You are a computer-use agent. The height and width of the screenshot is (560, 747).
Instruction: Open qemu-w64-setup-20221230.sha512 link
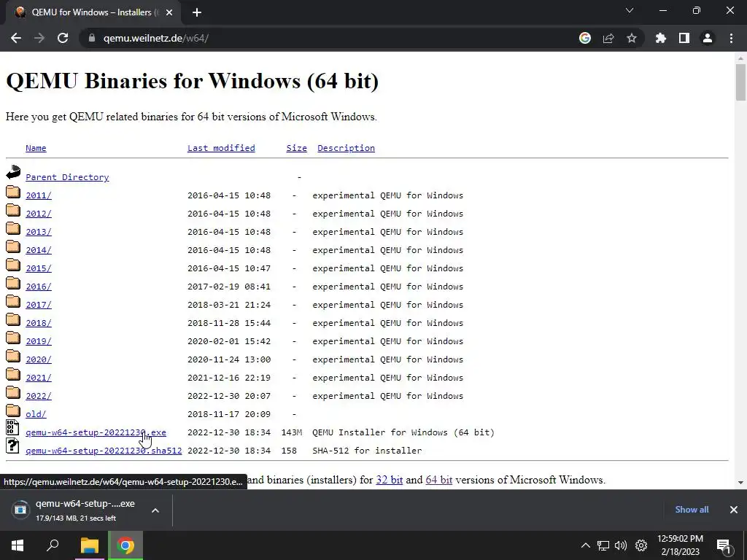tap(104, 451)
